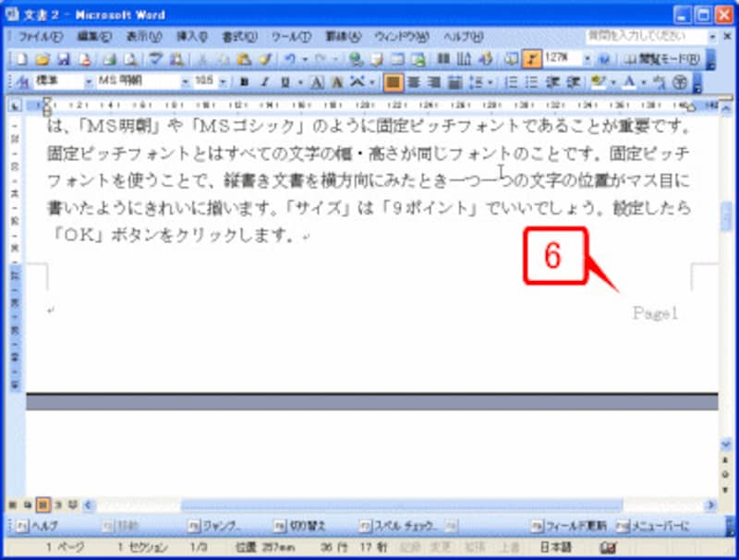Click the Word Help question icon
Image resolution: width=739 pixels, height=560 pixels.
pos(604,59)
